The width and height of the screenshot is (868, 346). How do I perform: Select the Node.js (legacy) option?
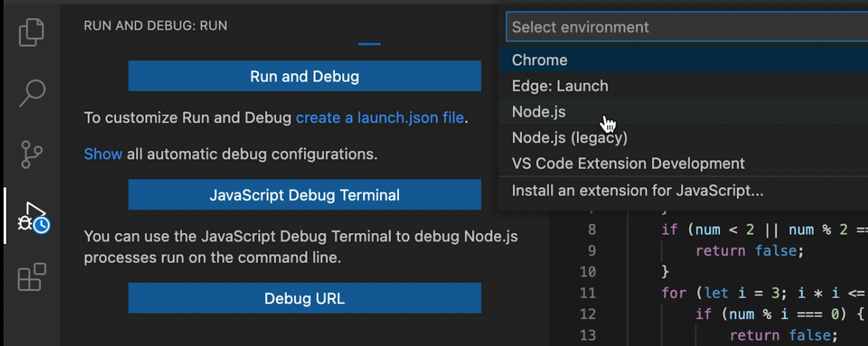683,138
